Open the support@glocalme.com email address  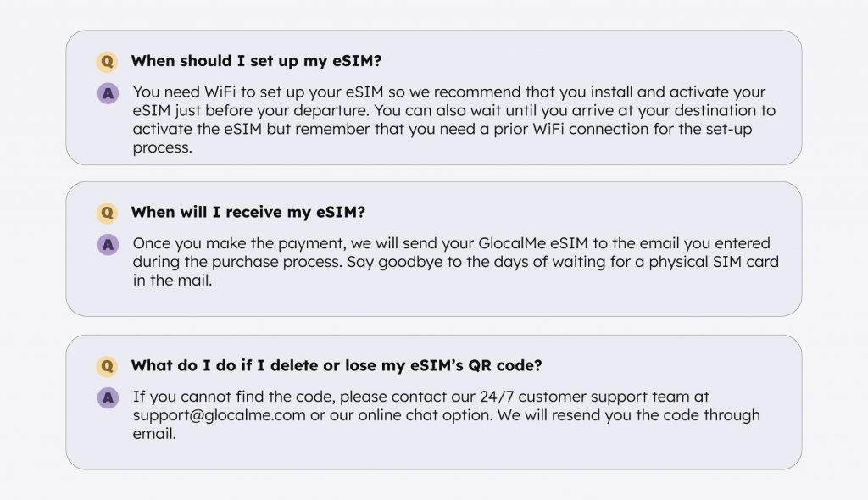219,415
